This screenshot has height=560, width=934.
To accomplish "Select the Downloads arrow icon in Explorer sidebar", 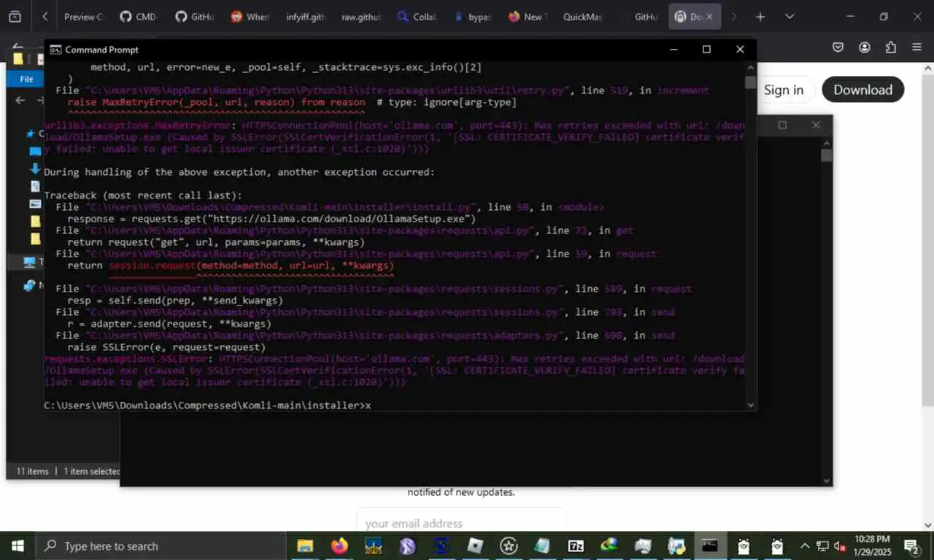I will 34,168.
